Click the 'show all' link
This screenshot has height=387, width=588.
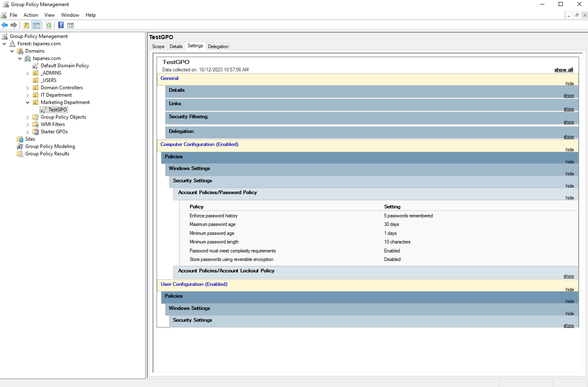pyautogui.click(x=564, y=70)
